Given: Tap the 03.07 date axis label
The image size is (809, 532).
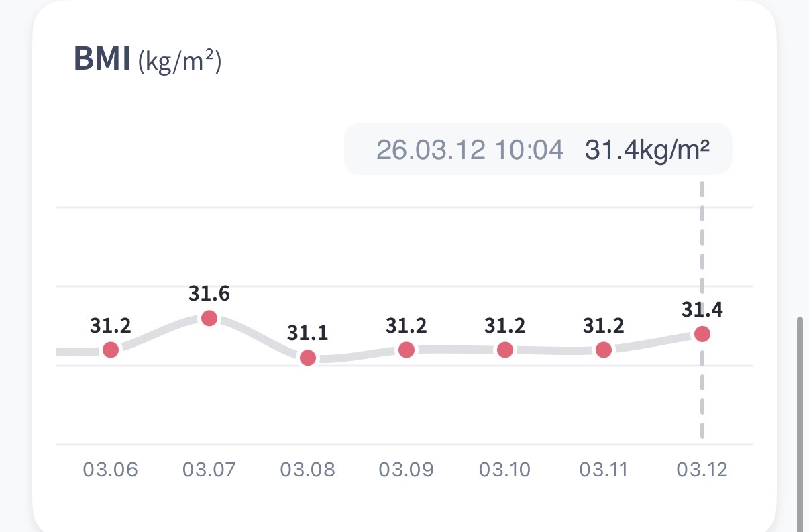Looking at the screenshot, I should point(209,469).
